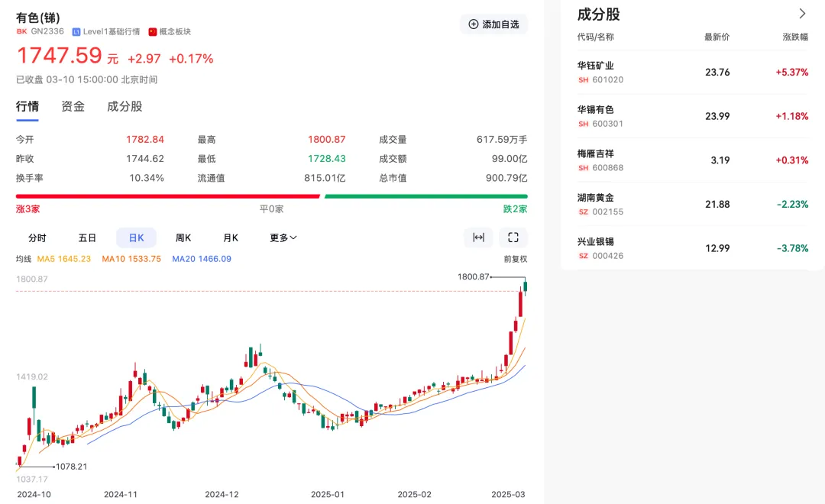
Task: Click the 添加自选 button
Action: pyautogui.click(x=493, y=24)
